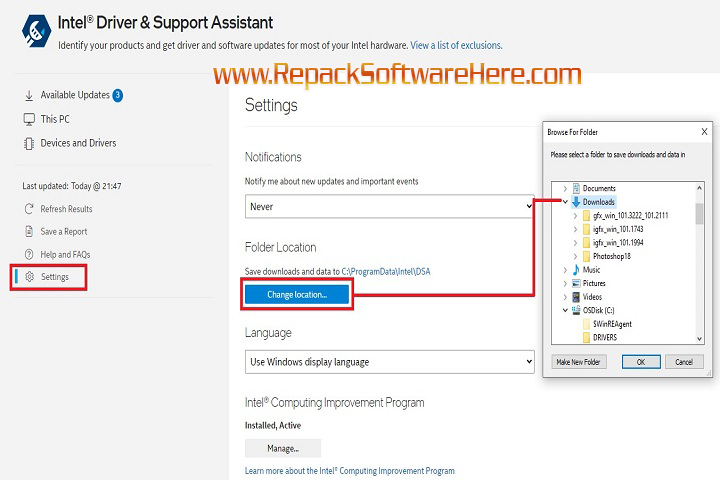This screenshot has height=480, width=720.
Task: Expand the Pictures tree node
Action: pyautogui.click(x=565, y=283)
